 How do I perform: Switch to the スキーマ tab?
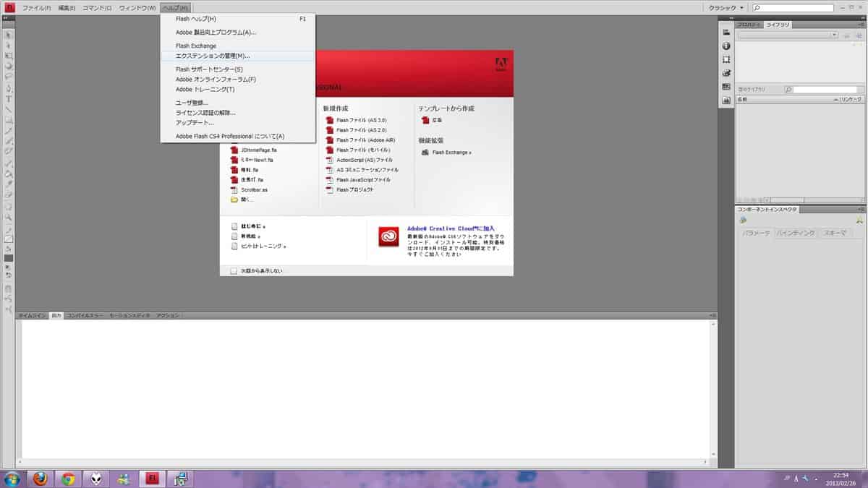click(835, 234)
